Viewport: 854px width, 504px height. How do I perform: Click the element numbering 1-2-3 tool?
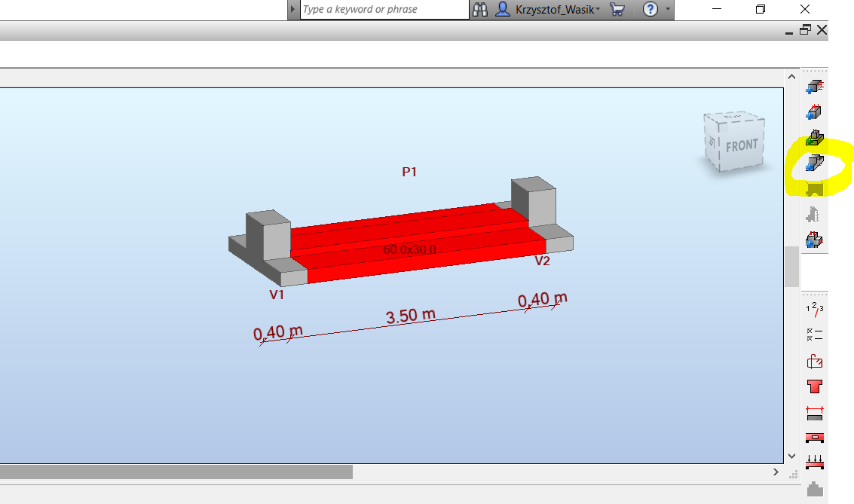tap(815, 309)
